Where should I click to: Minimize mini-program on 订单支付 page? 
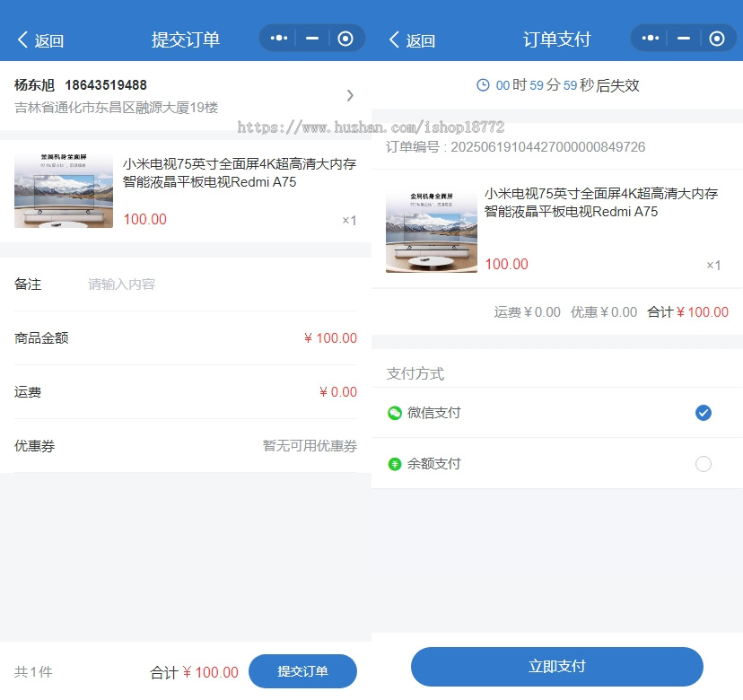(x=684, y=38)
